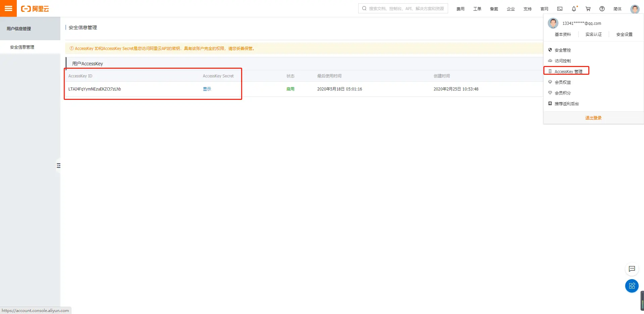644x314 pixels.
Task: Click the 最后使用时间 column header
Action: point(329,76)
